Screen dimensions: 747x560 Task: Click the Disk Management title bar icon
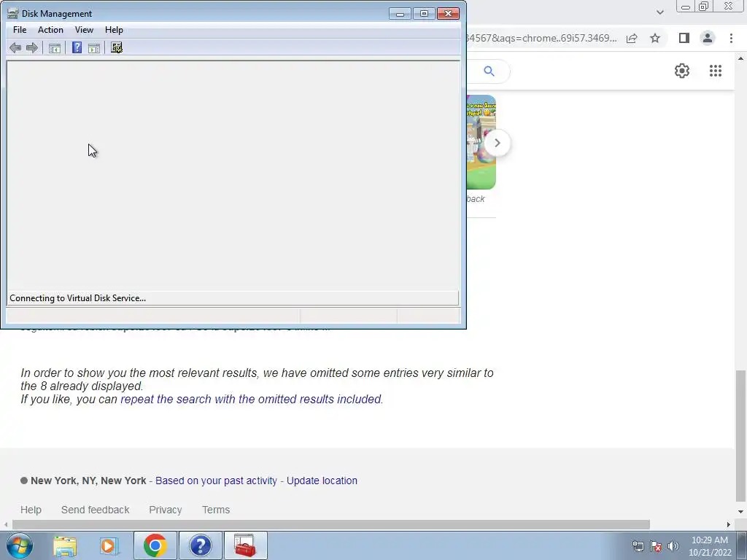click(x=13, y=13)
